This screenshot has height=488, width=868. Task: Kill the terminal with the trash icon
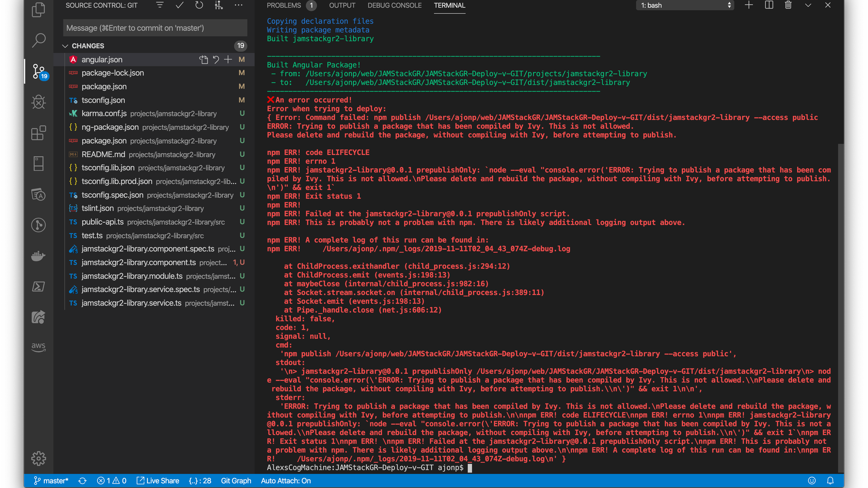coord(788,5)
